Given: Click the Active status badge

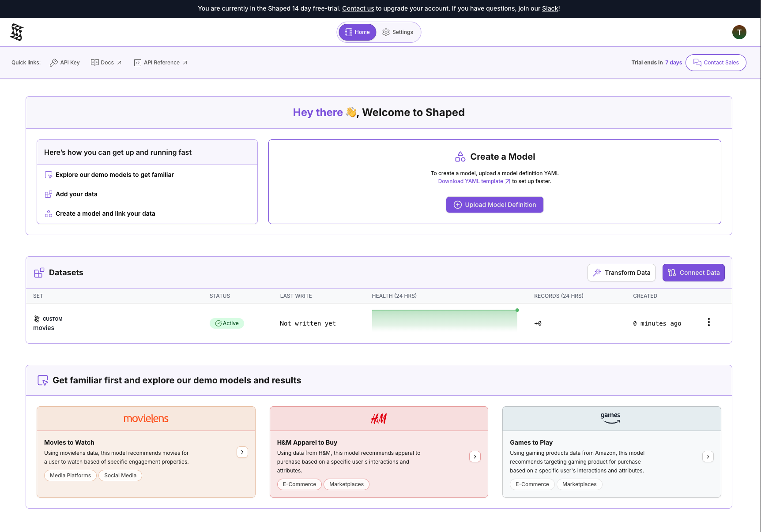Looking at the screenshot, I should point(227,323).
